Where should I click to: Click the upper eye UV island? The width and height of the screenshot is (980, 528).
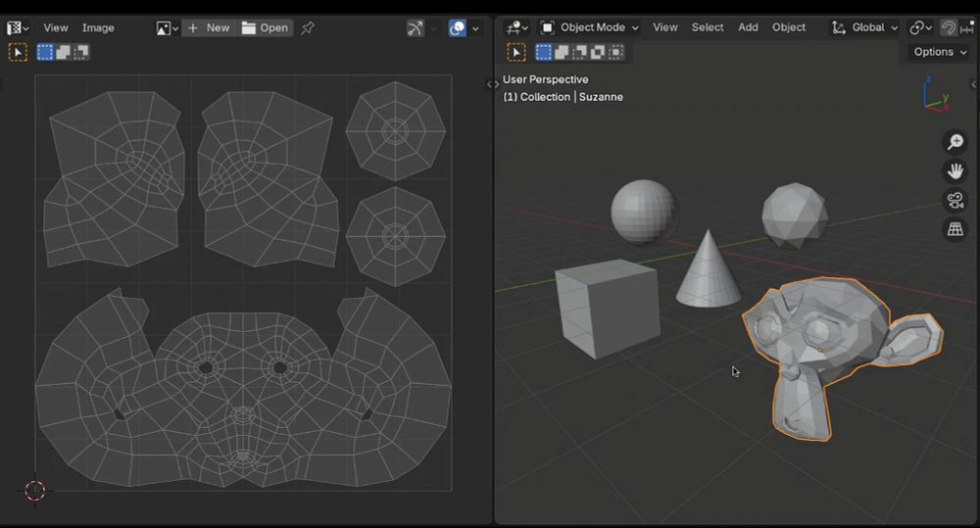[x=396, y=131]
